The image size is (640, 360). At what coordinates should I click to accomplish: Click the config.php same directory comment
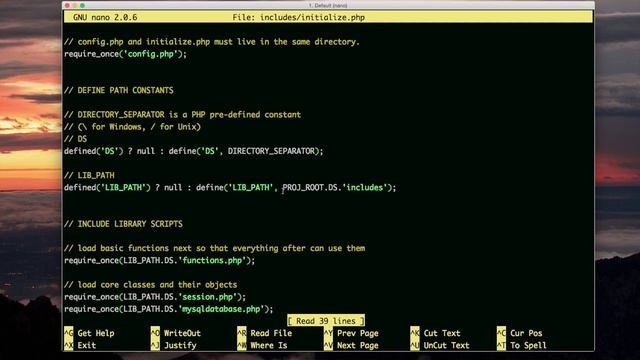212,42
